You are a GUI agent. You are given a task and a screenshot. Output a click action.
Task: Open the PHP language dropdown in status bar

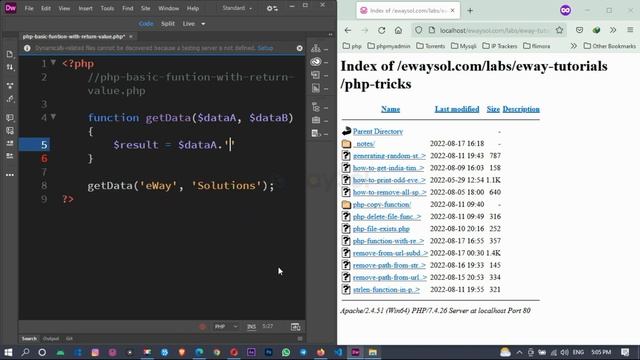[x=226, y=327]
